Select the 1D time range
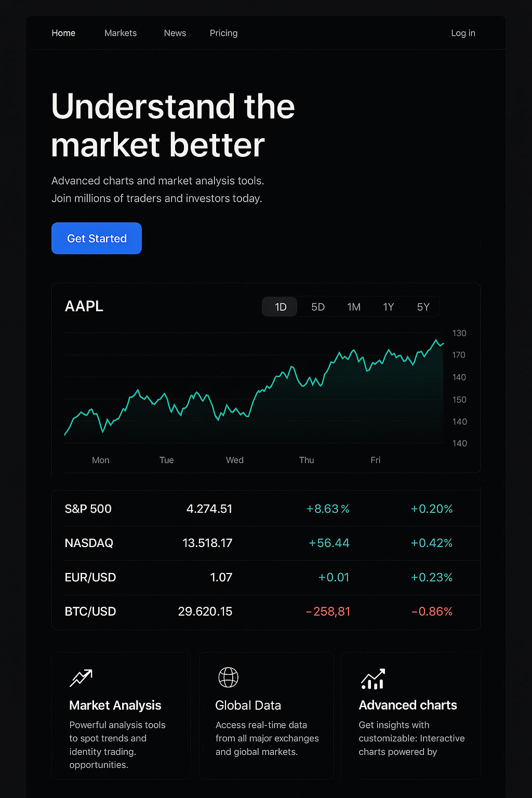Screen dimensions: 532x798 click(x=280, y=307)
